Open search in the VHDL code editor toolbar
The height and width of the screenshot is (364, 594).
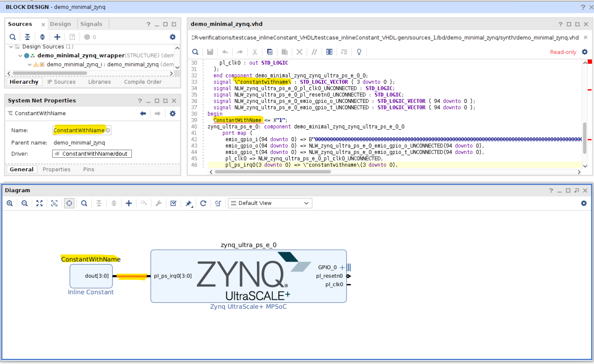tap(195, 52)
